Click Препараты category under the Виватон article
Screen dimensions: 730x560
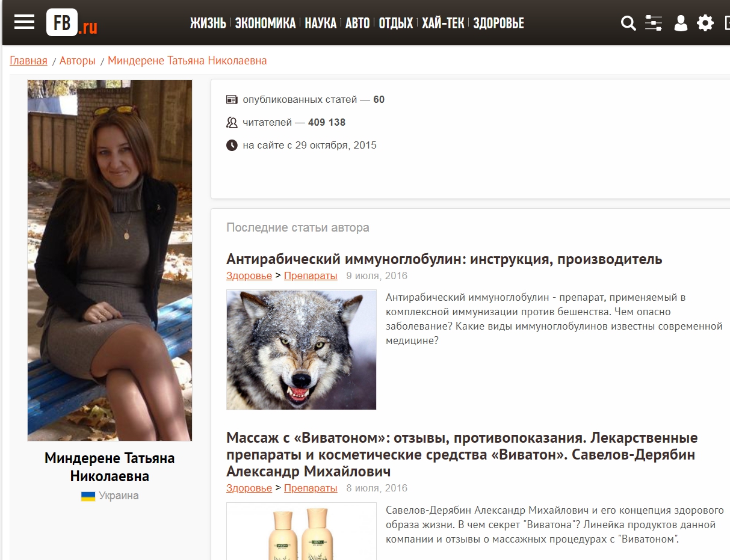(x=311, y=488)
